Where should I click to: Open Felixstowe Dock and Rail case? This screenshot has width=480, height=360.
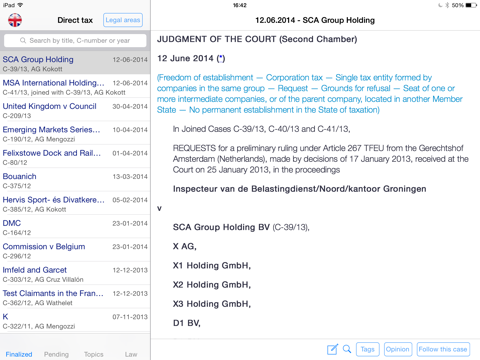75,157
